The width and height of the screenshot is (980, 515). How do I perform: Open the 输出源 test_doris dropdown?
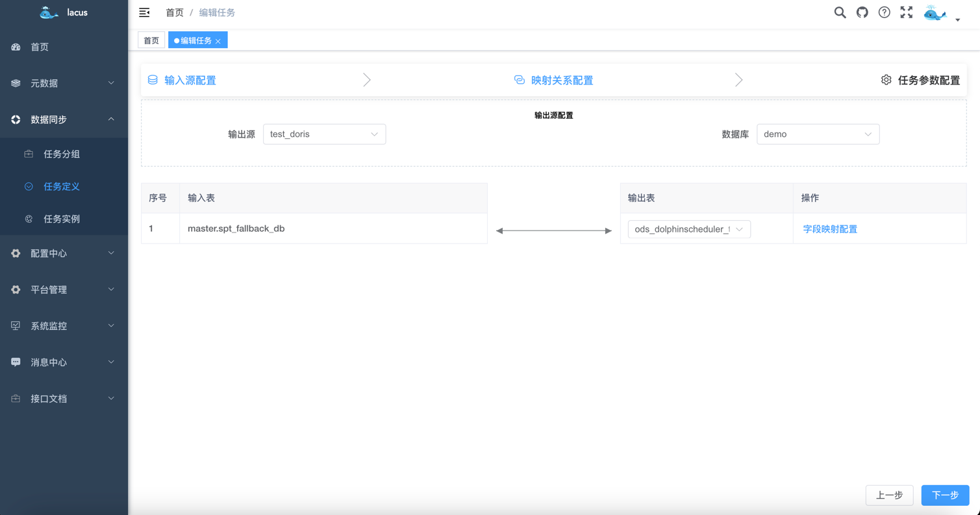coord(324,134)
